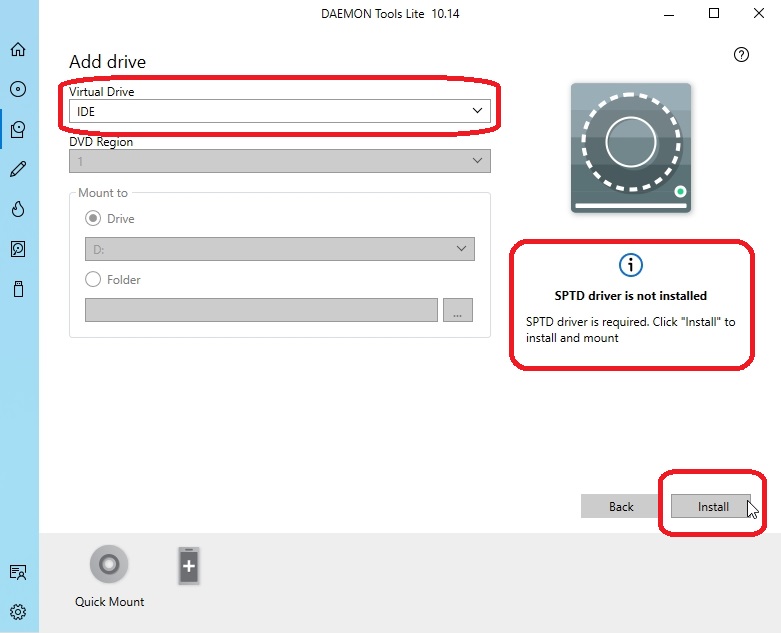Open the Virtual Drive IDE dropdown
Image resolution: width=781 pixels, height=633 pixels.
280,111
